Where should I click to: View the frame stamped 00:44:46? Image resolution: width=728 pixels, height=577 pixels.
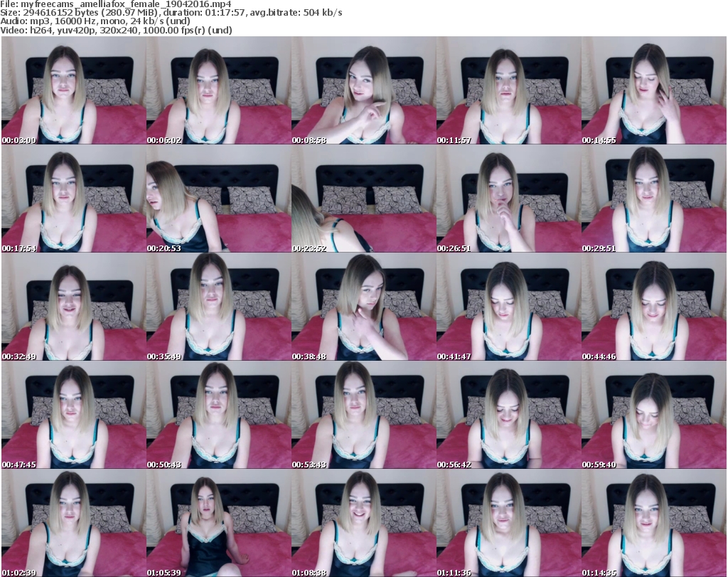(x=654, y=307)
